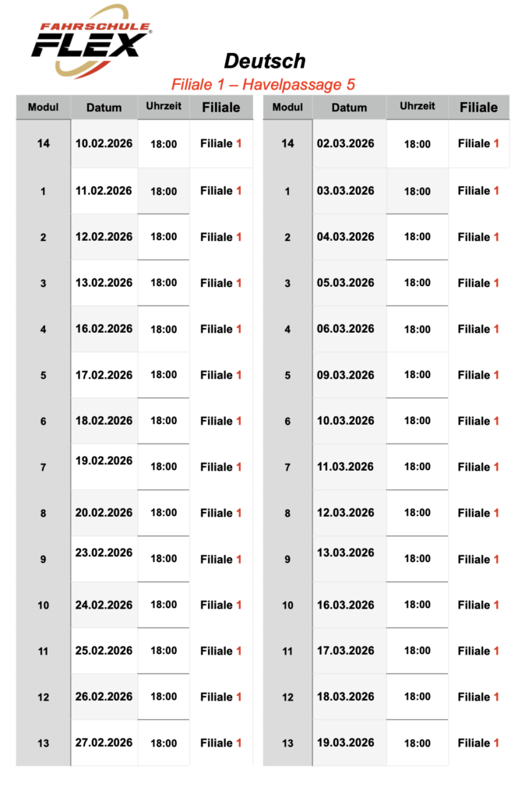Viewport: 532px width, 798px height.
Task: Click the date cell 16.02.2026
Action: (x=104, y=329)
